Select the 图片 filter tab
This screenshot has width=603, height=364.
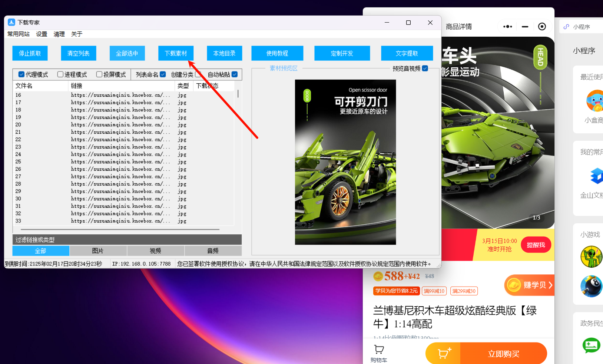click(98, 251)
